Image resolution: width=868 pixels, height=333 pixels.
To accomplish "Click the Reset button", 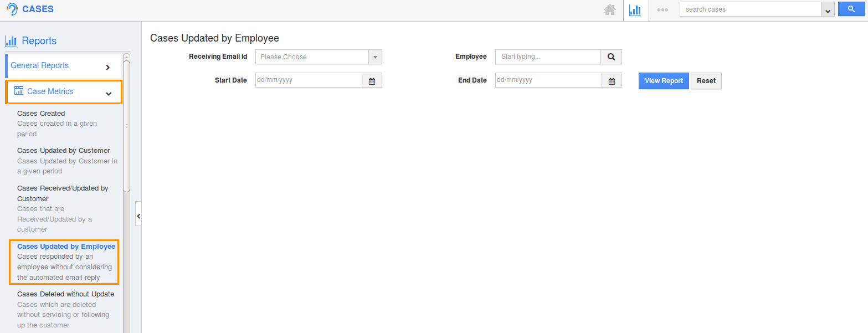I will (706, 80).
